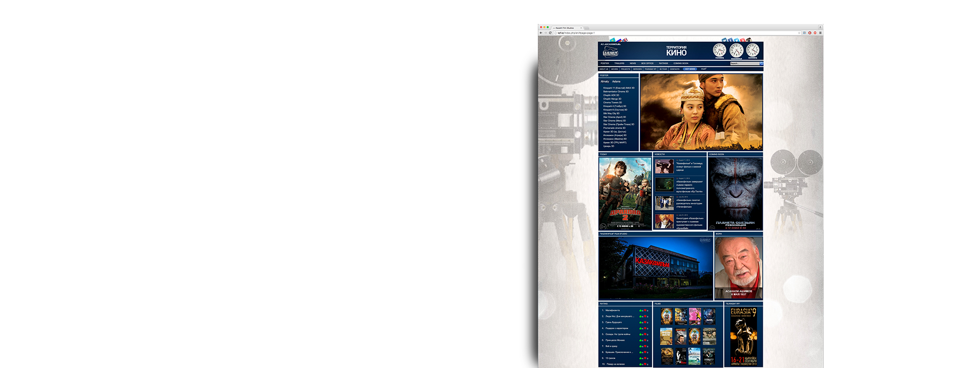Open the Instagram social icon
This screenshot has height=368, width=980.
pos(749,39)
